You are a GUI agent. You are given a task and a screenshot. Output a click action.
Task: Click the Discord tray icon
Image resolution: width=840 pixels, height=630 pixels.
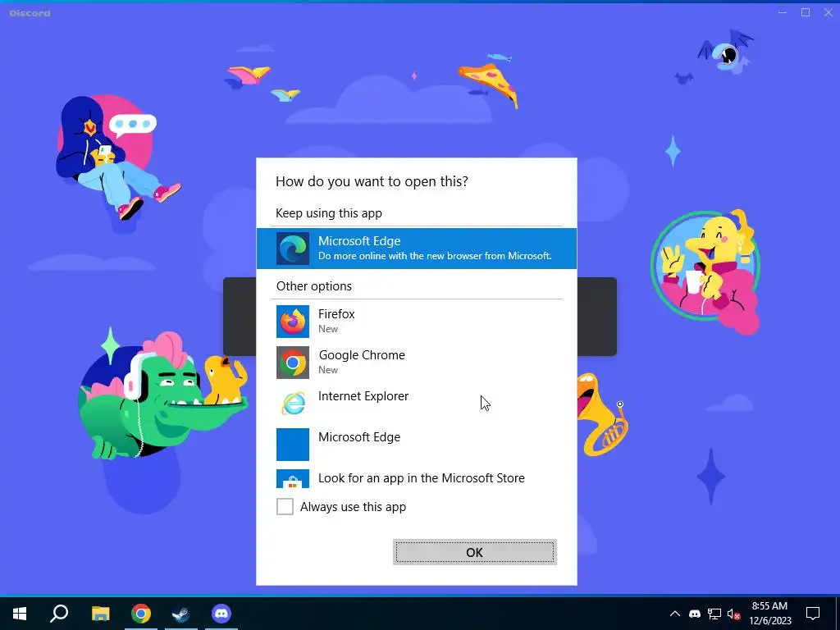pyautogui.click(x=694, y=614)
